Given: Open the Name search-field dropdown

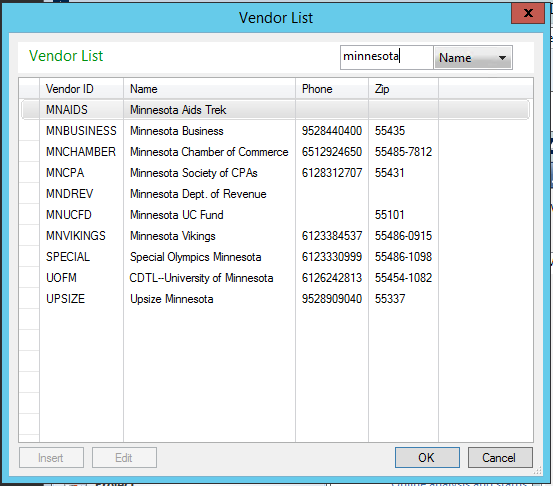Looking at the screenshot, I should click(473, 57).
